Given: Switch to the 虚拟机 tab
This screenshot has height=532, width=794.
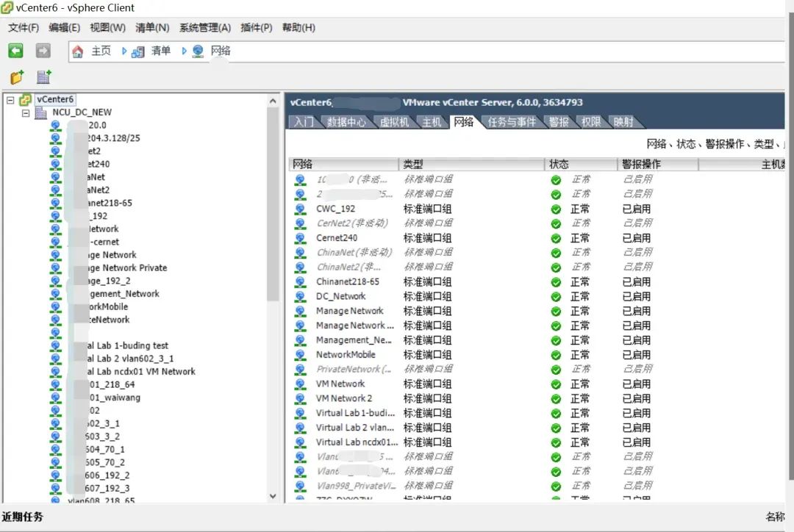Looking at the screenshot, I should pyautogui.click(x=395, y=122).
